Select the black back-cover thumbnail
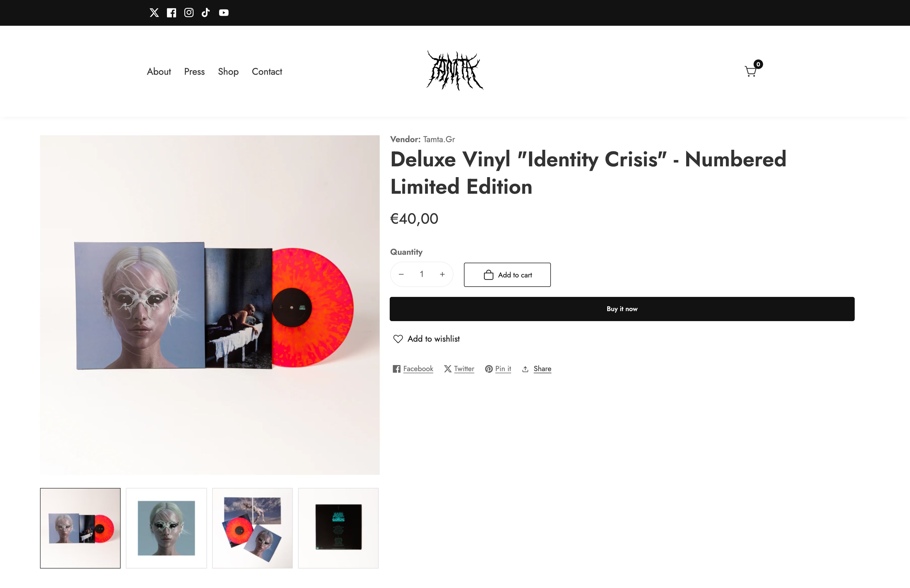 tap(338, 528)
